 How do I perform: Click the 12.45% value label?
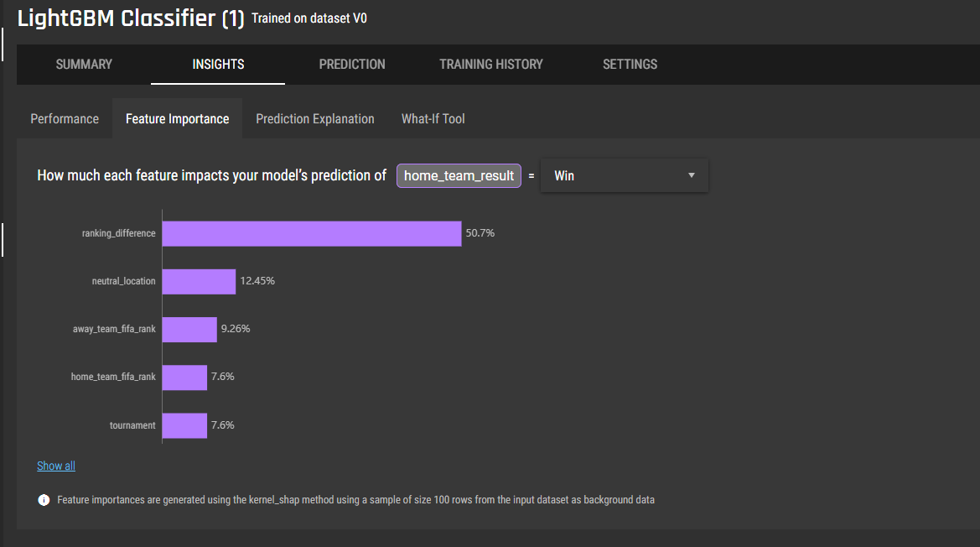coord(257,281)
